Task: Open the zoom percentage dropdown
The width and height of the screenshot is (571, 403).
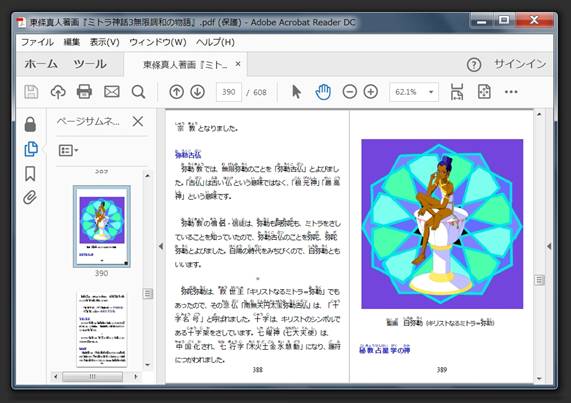Action: 431,92
